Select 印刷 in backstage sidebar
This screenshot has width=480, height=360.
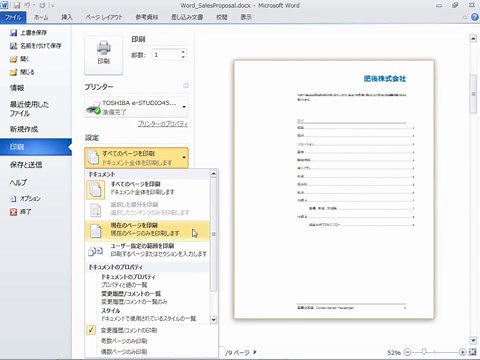pyautogui.click(x=36, y=147)
